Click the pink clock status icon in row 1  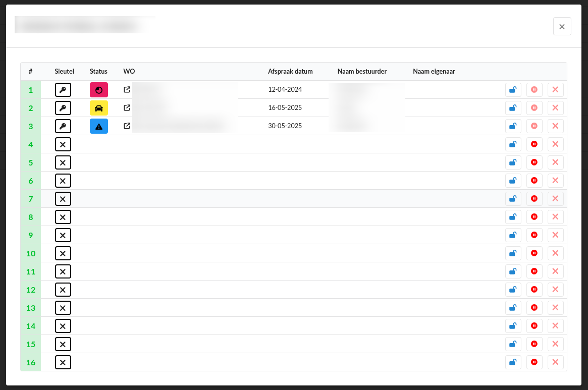99,90
